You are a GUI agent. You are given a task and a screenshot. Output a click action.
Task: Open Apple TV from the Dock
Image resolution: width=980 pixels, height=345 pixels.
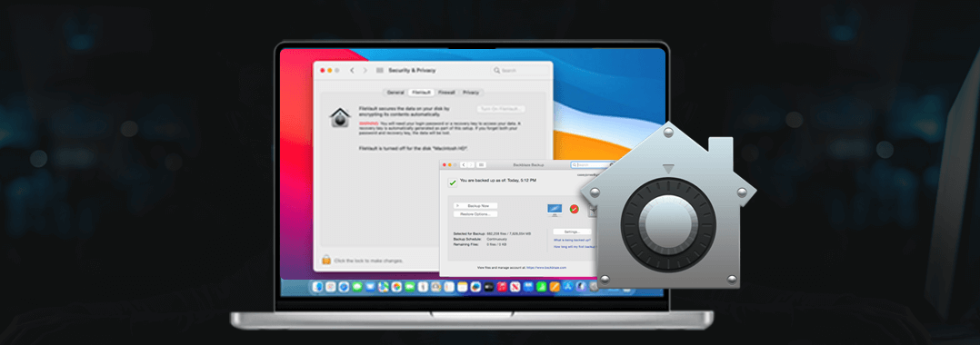(489, 287)
